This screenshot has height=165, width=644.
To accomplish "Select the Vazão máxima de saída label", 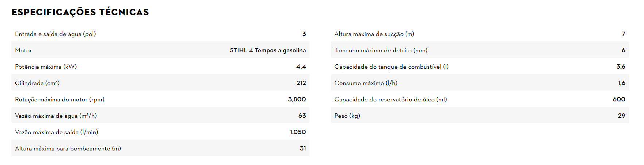I will 56,132.
